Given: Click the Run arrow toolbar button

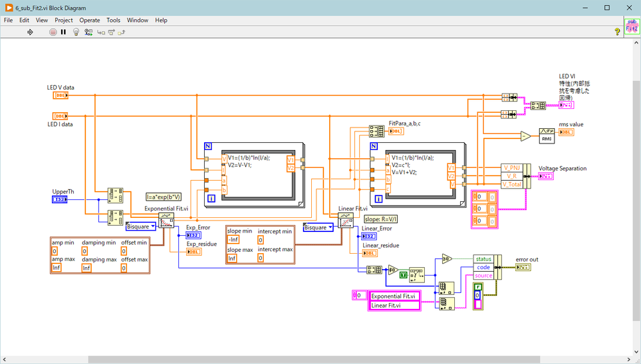Looking at the screenshot, I should [x=30, y=32].
